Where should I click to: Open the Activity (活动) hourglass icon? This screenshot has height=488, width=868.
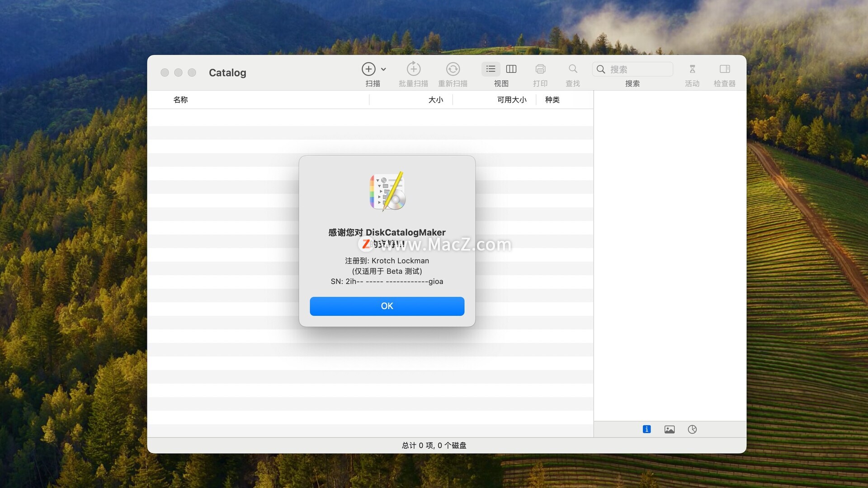tap(692, 69)
